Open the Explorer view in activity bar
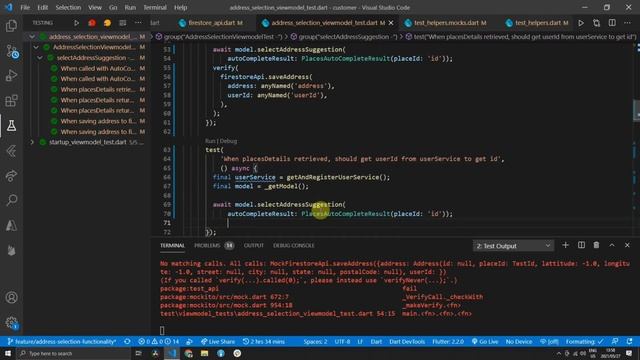The height and width of the screenshot is (360, 640). pos(11,26)
